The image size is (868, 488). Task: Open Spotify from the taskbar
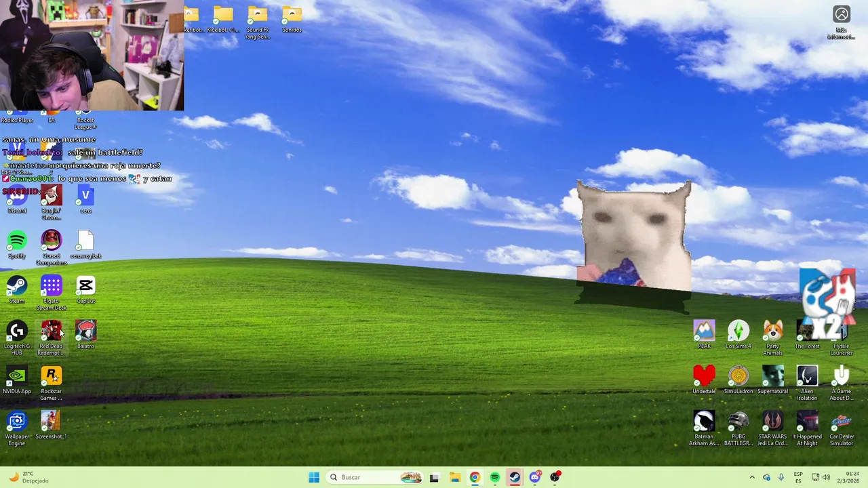coord(495,477)
